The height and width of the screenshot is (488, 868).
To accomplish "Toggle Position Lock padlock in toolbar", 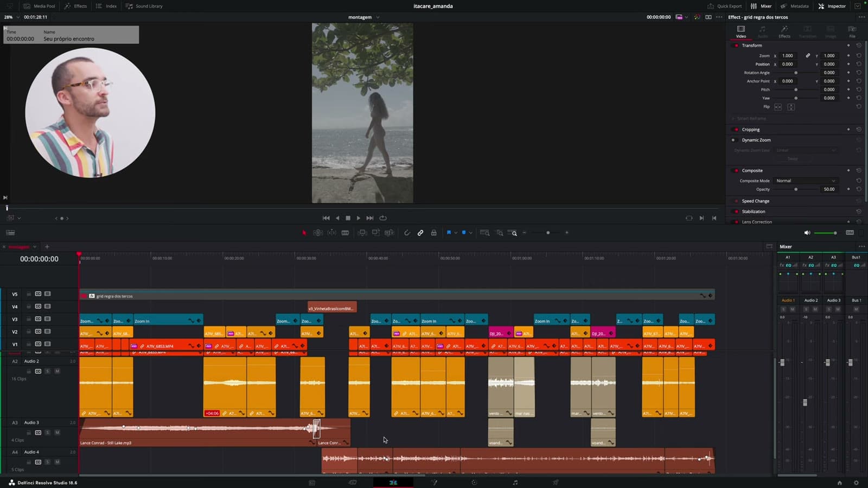I will (433, 233).
